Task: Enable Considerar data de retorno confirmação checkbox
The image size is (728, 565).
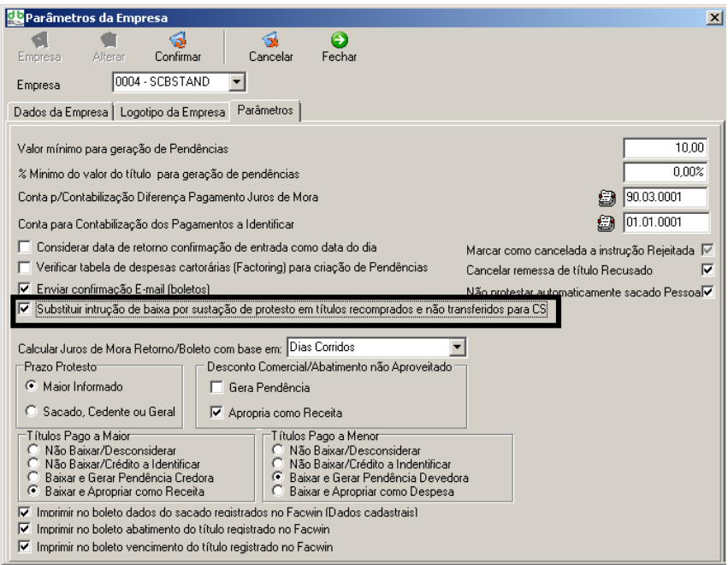Action: pyautogui.click(x=24, y=247)
